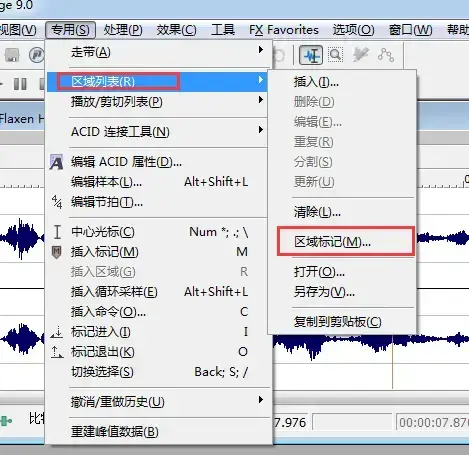Select the Pencil tool icon
The width and height of the screenshot is (469, 455).
point(361,55)
